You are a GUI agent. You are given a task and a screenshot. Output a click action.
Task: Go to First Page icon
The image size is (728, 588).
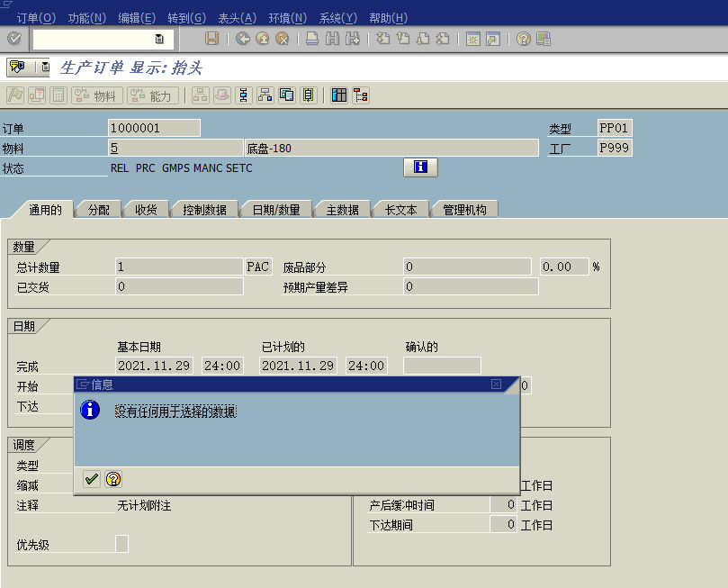383,39
